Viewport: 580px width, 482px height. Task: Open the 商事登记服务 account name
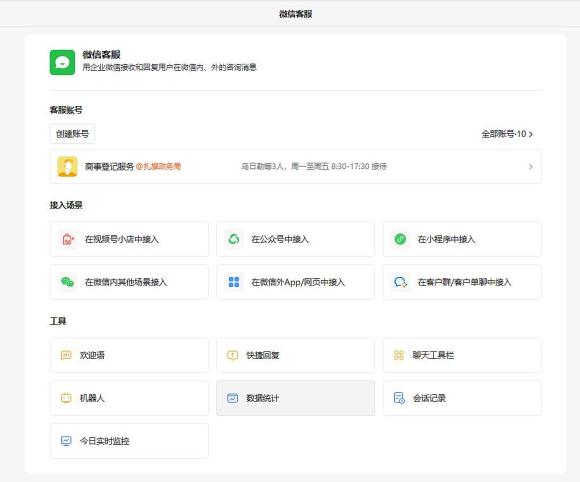coord(109,166)
